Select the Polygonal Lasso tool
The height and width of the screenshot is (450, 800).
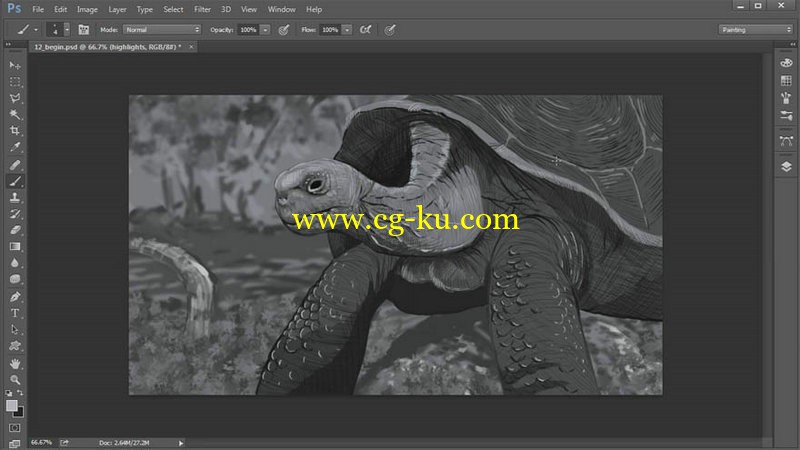pyautogui.click(x=15, y=98)
